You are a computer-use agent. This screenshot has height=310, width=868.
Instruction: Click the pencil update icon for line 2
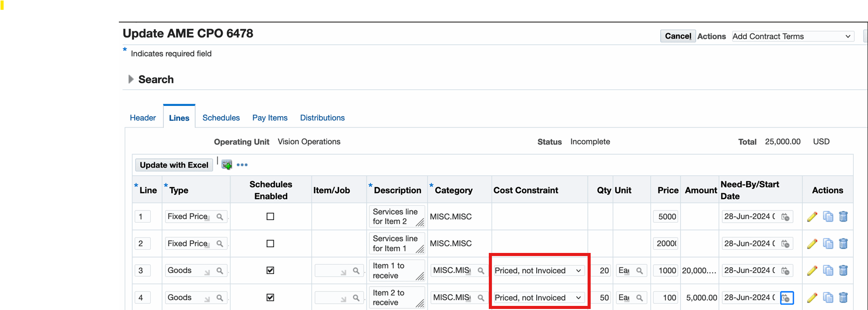(x=812, y=244)
